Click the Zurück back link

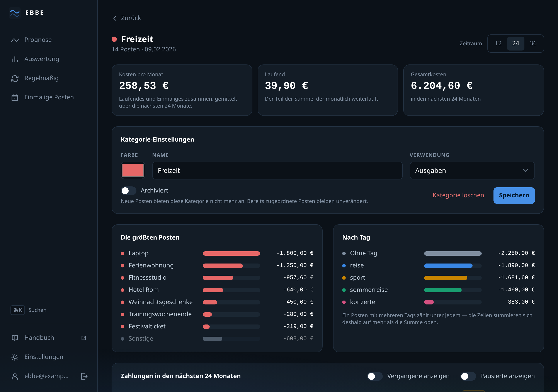pos(127,18)
